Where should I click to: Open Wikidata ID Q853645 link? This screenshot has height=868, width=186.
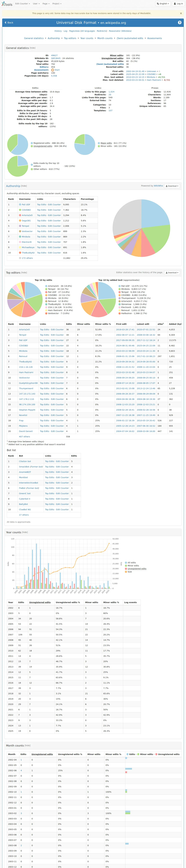(x=56, y=58)
